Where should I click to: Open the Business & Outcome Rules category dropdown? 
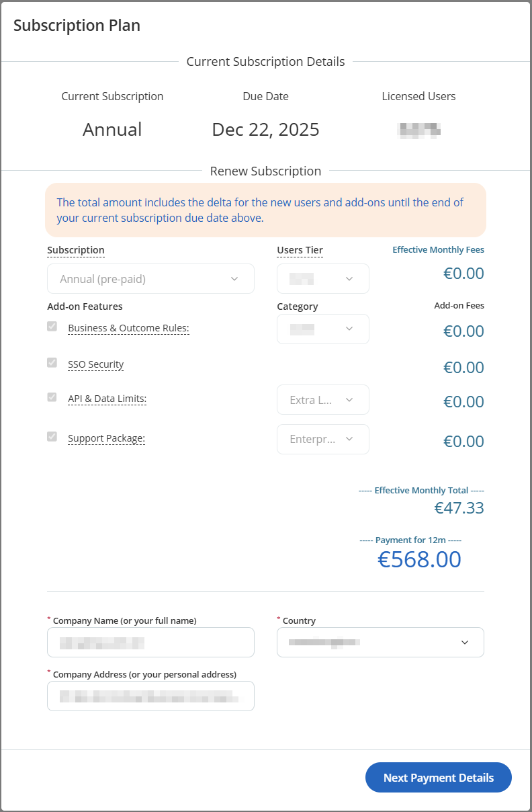[323, 329]
